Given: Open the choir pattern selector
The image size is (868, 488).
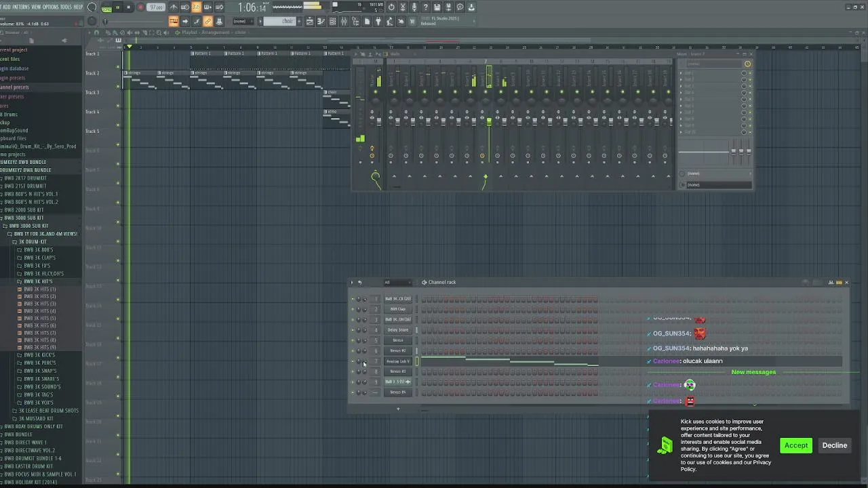Looking at the screenshot, I should click(281, 21).
